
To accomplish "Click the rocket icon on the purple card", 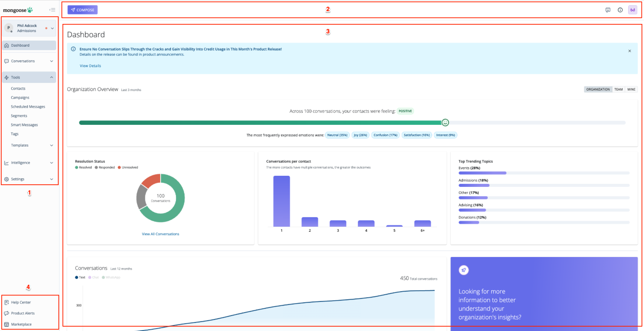I will click(464, 270).
